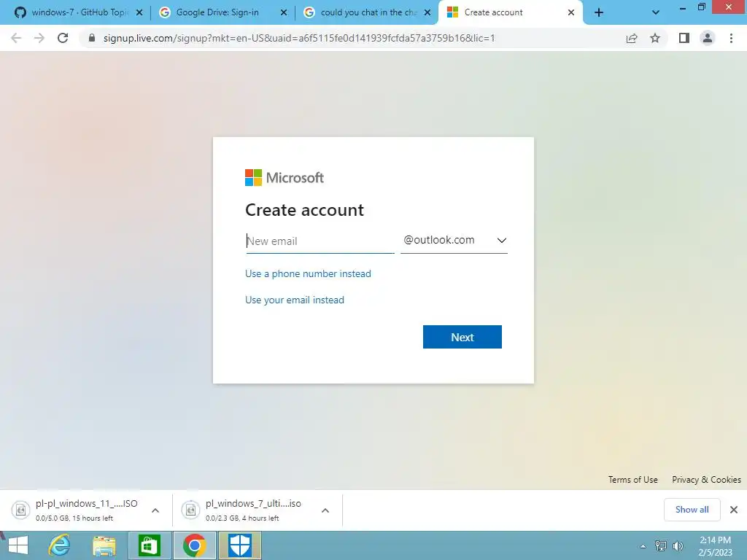Go back to the previous page
This screenshot has height=560, width=747.
[16, 38]
